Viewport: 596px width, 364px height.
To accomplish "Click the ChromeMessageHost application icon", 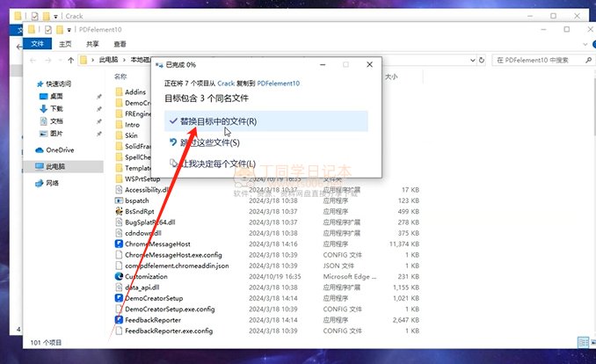I will [119, 244].
